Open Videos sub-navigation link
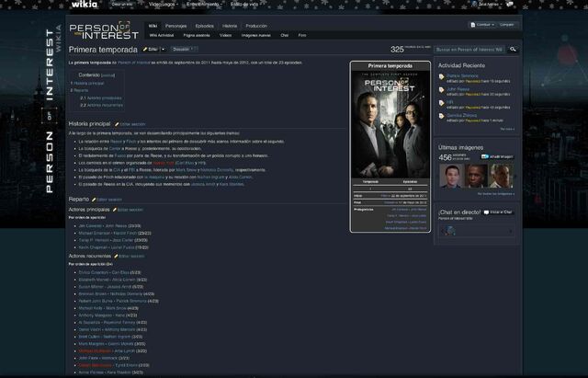The height and width of the screenshot is (378, 588). click(225, 35)
